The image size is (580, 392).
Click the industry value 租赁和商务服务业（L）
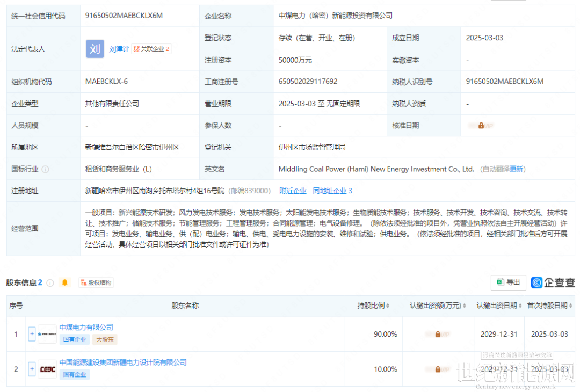[x=118, y=169]
